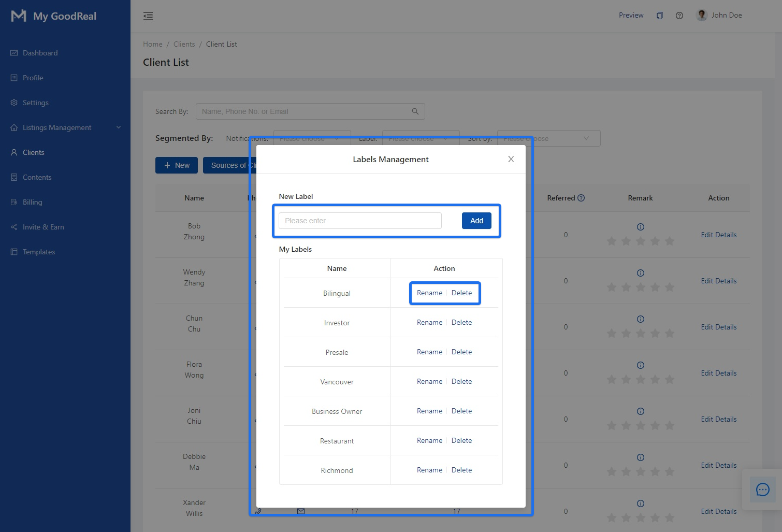Click the Referred column help icon

coord(581,198)
